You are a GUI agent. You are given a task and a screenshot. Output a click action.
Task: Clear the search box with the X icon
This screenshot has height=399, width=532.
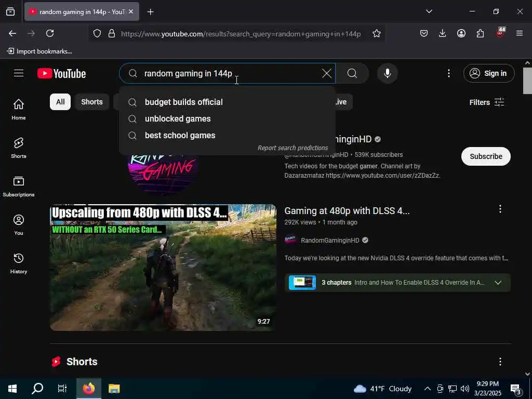coord(326,73)
